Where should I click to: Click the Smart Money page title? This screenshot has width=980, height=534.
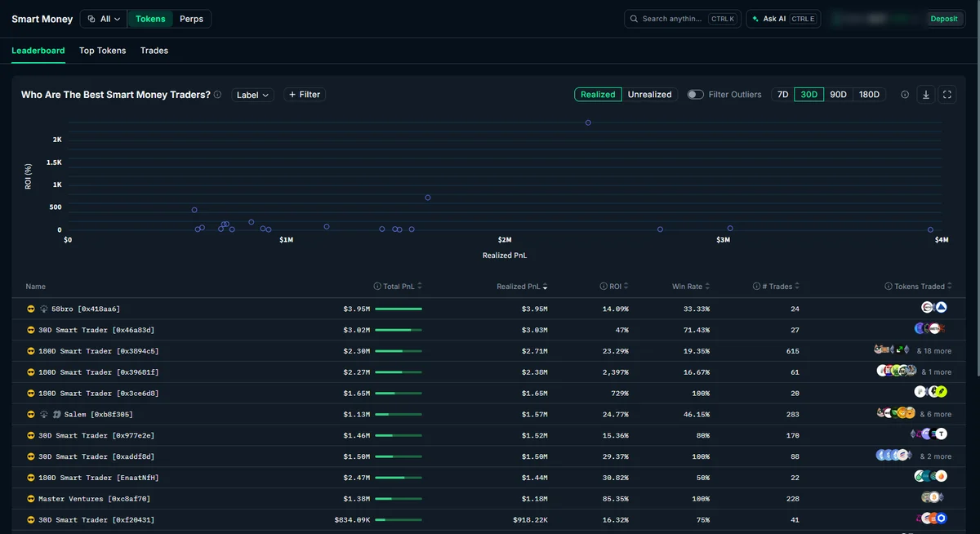pyautogui.click(x=42, y=19)
